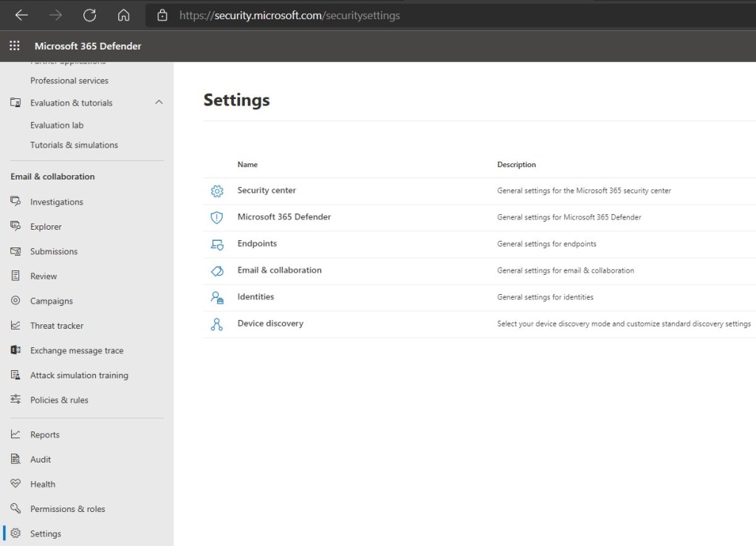Open Email & collaboration settings
This screenshot has height=546, width=756.
click(279, 270)
